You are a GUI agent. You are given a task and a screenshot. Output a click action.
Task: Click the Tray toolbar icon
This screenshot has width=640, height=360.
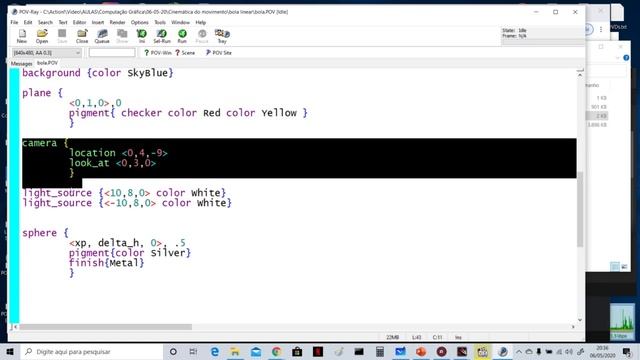pyautogui.click(x=222, y=36)
